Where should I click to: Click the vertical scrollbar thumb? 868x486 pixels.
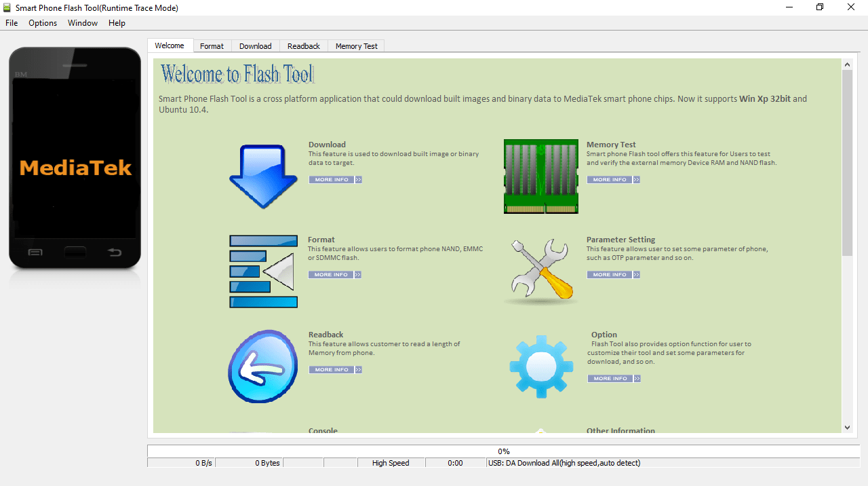click(847, 163)
